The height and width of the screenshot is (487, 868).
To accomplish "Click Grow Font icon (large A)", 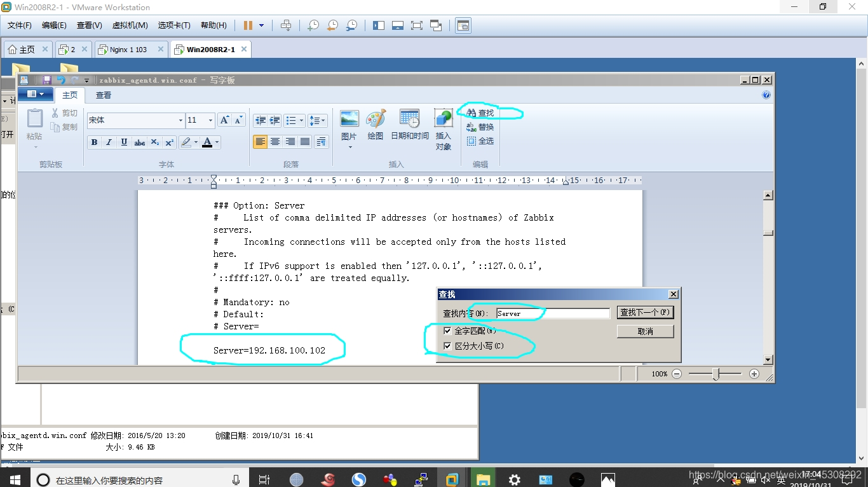I will [224, 120].
